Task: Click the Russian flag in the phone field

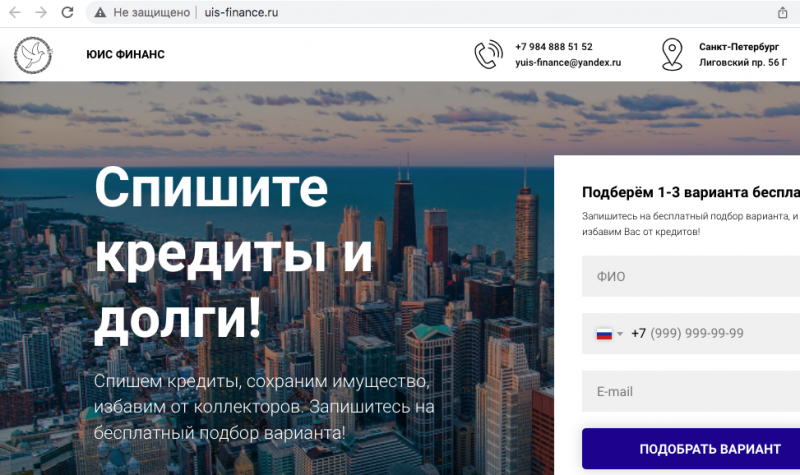Action: [604, 334]
